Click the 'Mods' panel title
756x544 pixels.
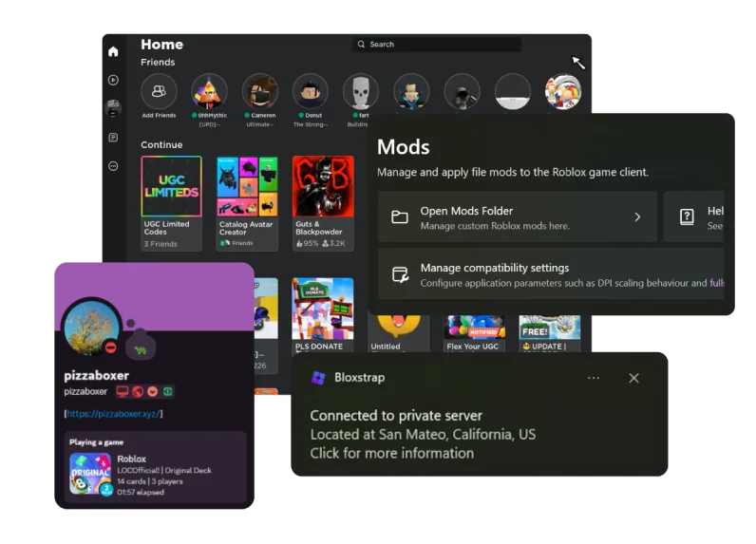pyautogui.click(x=403, y=147)
